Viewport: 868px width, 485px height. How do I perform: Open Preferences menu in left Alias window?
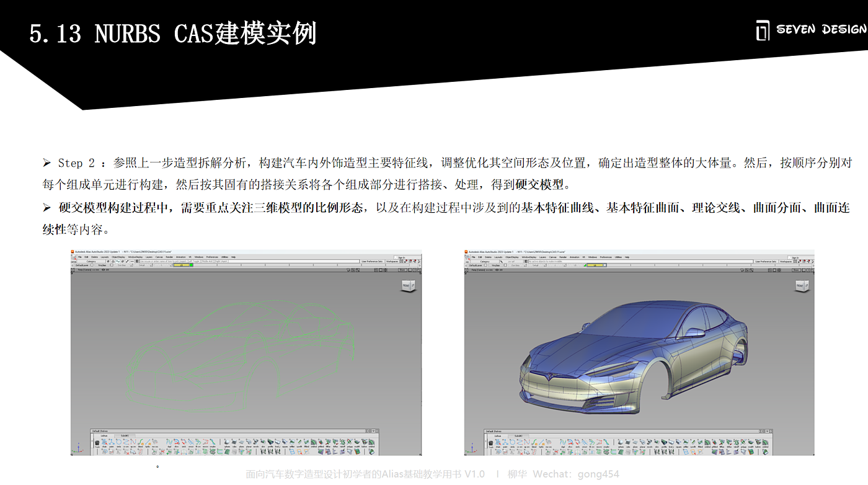point(213,257)
